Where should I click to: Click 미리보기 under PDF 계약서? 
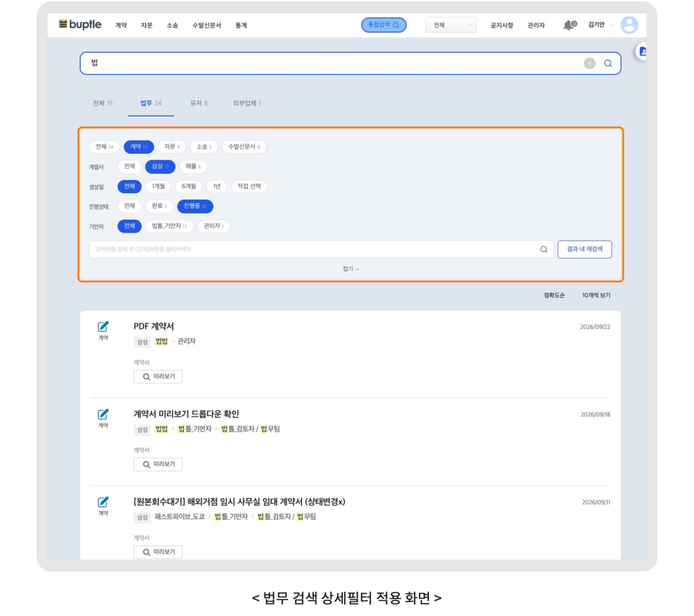(x=158, y=377)
